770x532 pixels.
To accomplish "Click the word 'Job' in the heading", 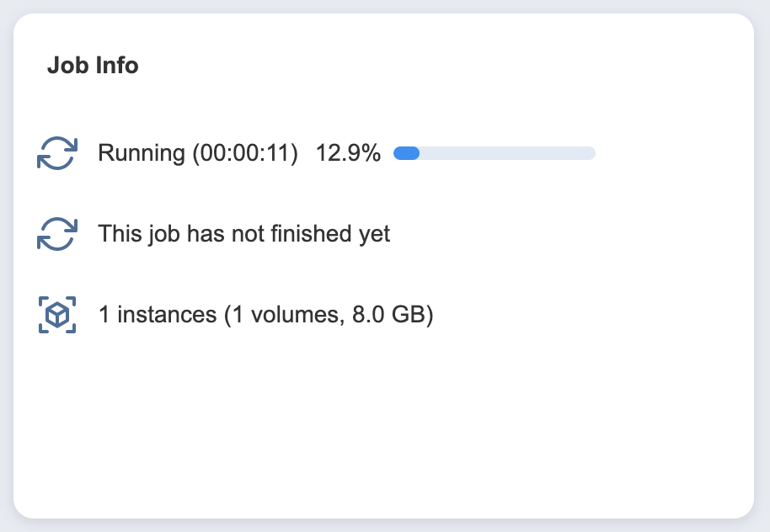I will pyautogui.click(x=69, y=66).
